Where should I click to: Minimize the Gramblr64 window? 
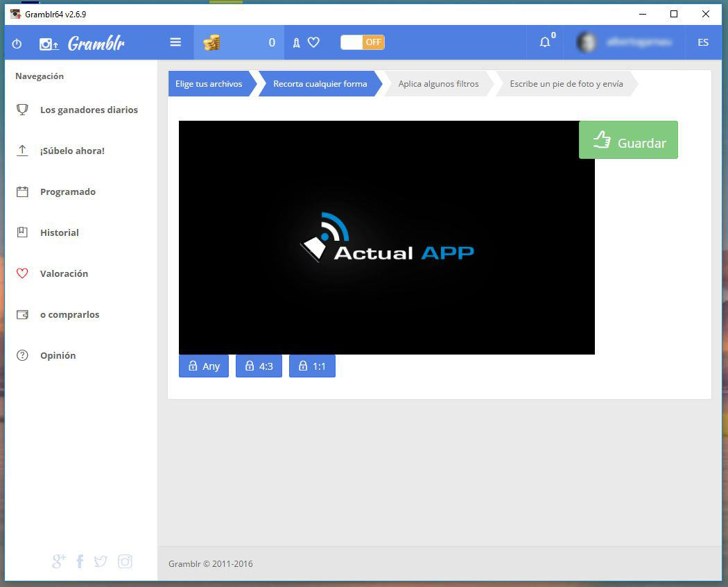[643, 14]
